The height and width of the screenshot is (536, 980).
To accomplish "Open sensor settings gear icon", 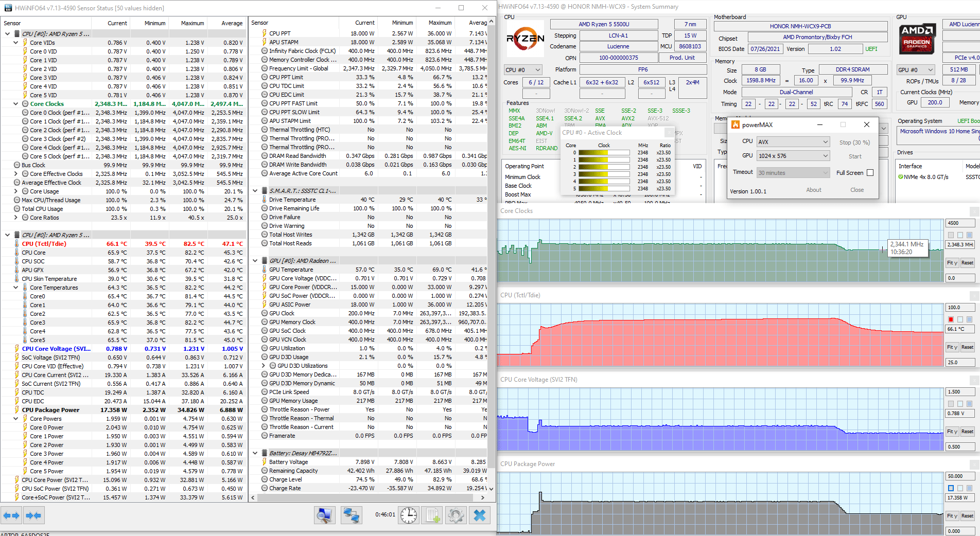I will 456,515.
